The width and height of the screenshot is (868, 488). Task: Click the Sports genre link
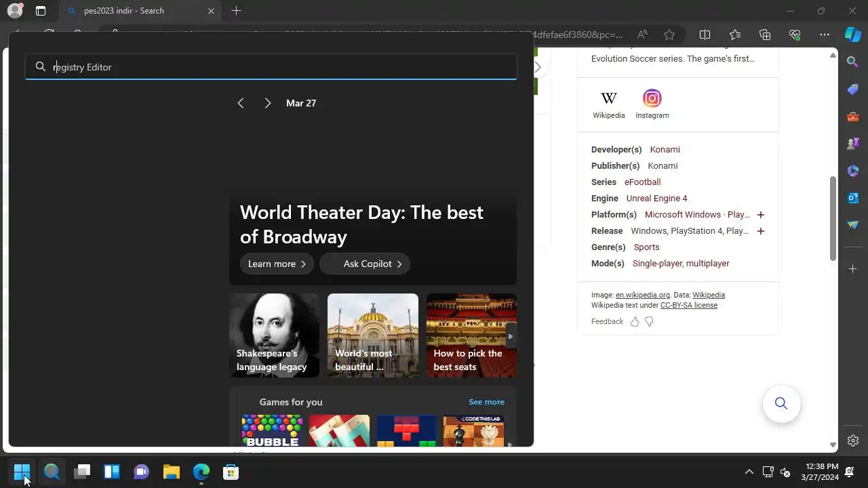646,247
